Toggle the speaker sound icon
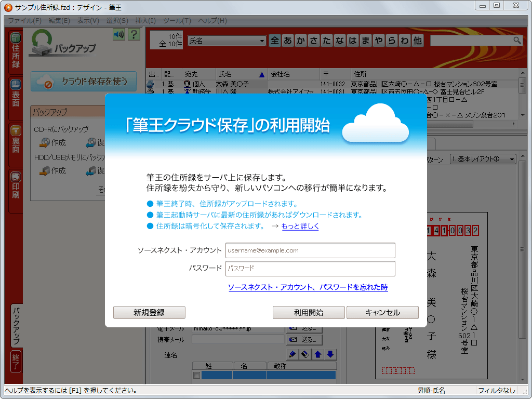 point(119,34)
